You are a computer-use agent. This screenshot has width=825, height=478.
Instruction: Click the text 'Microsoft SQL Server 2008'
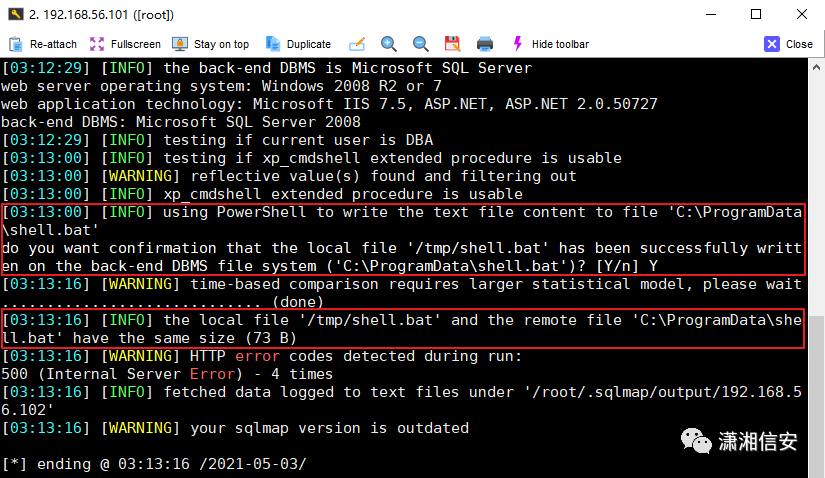[x=248, y=122]
